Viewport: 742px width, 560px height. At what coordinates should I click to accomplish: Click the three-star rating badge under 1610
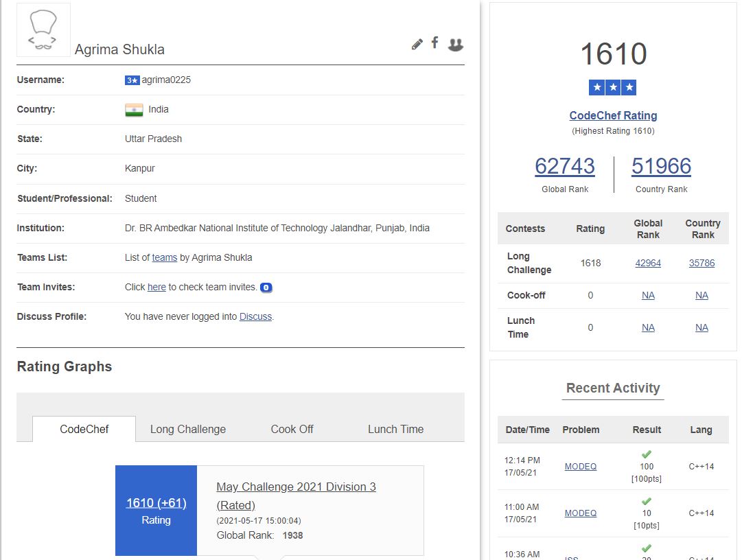613,88
